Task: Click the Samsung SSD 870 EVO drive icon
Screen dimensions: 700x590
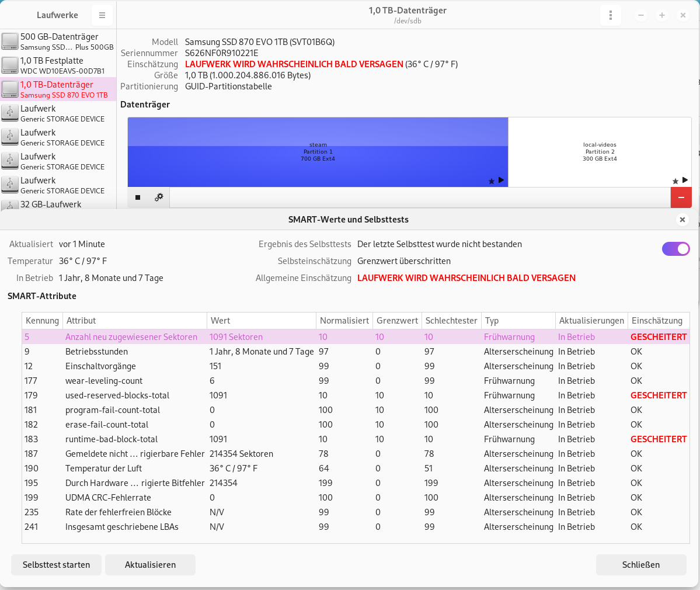Action: click(x=10, y=89)
